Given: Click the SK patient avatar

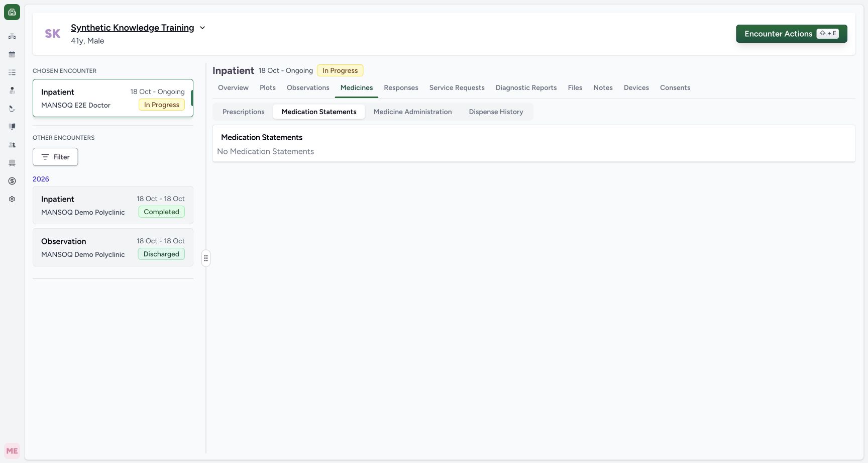Looking at the screenshot, I should point(53,34).
